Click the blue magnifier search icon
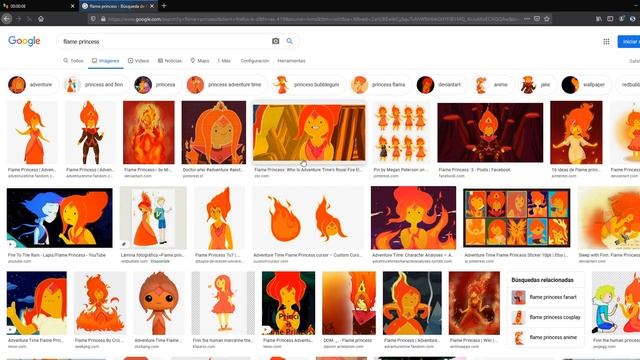 coord(289,41)
